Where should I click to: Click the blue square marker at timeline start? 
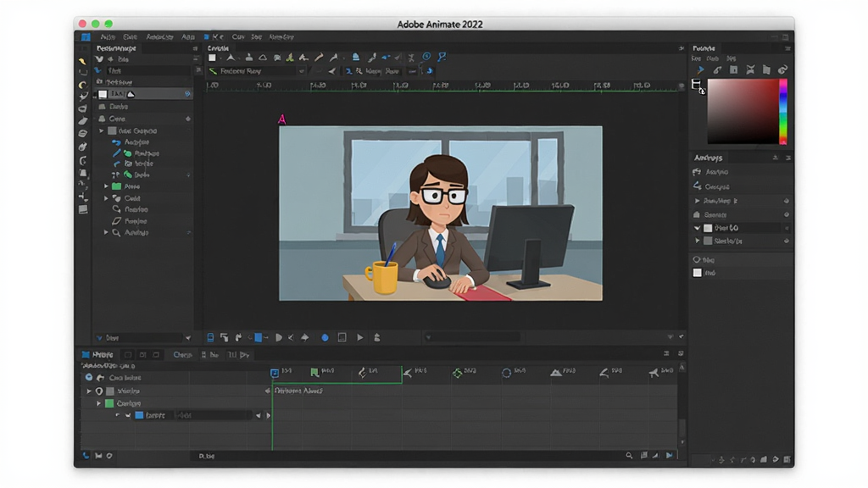click(x=275, y=373)
